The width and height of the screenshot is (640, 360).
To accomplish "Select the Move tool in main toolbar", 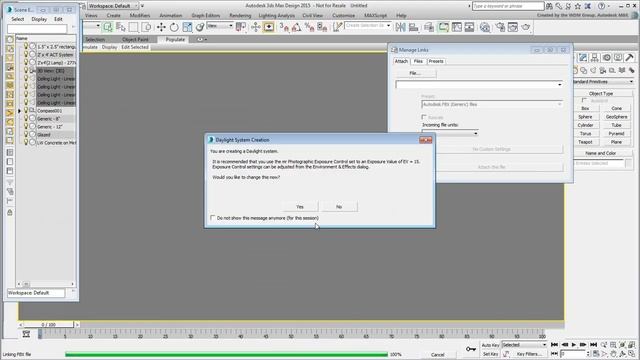I will [x=161, y=27].
